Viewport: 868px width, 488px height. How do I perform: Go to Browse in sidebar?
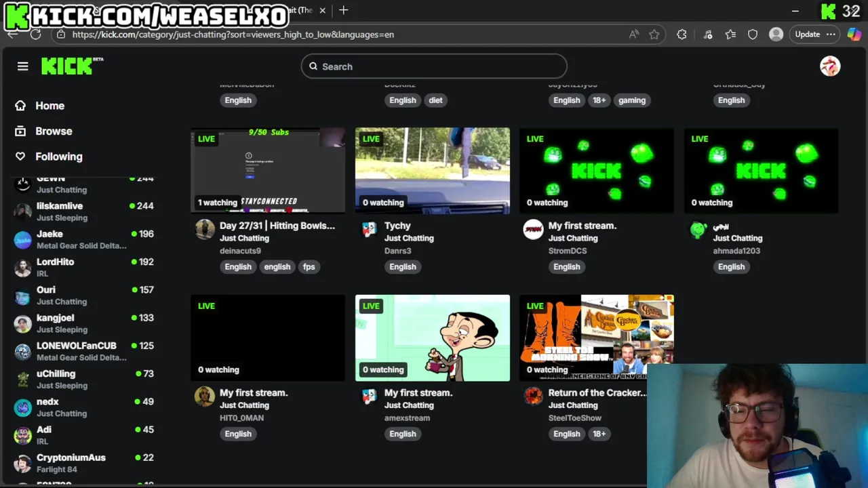54,131
